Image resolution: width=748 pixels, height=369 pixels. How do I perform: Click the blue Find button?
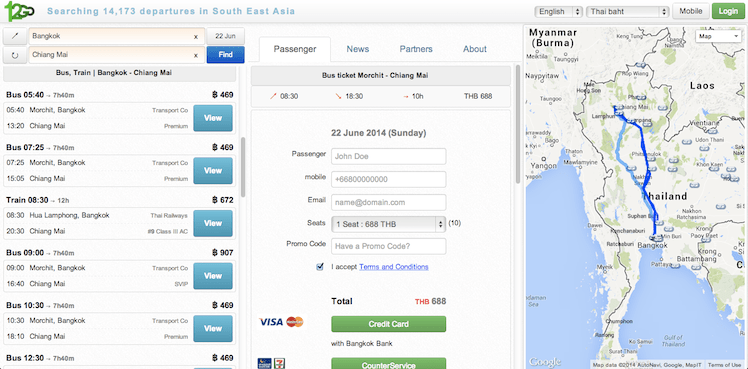225,55
